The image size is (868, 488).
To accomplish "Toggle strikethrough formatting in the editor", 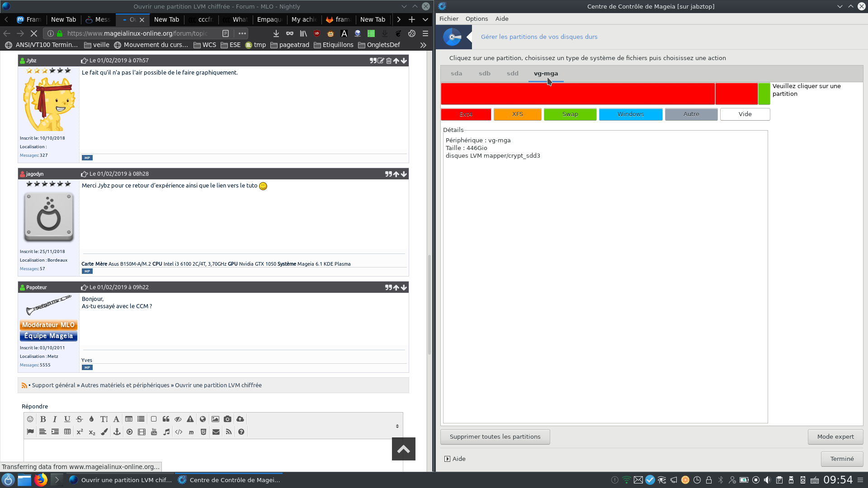I will (80, 419).
